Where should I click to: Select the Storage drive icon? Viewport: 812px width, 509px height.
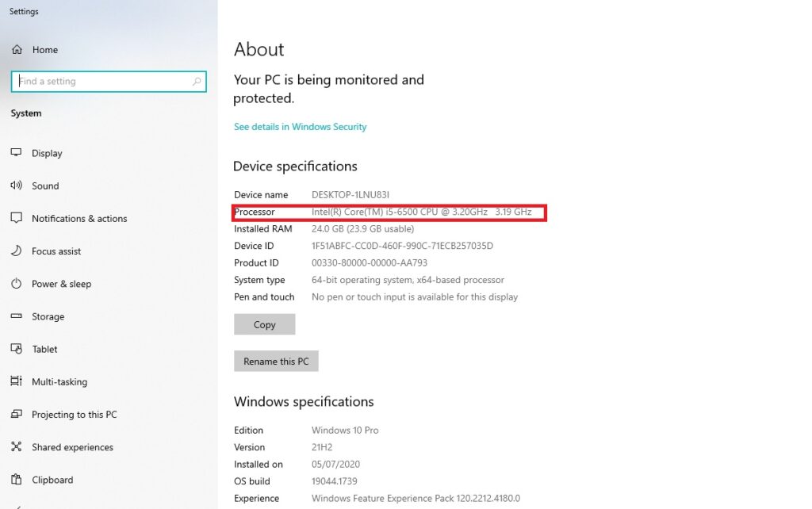click(17, 316)
